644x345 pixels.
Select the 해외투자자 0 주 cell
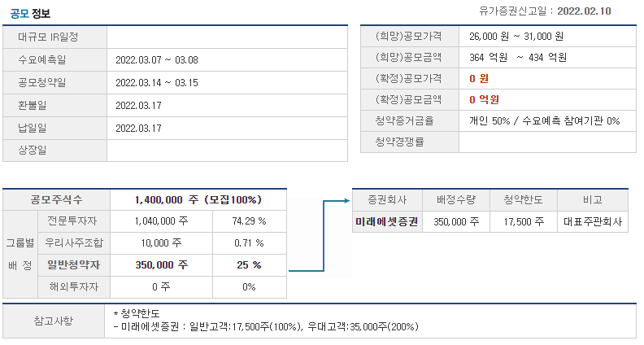(162, 286)
